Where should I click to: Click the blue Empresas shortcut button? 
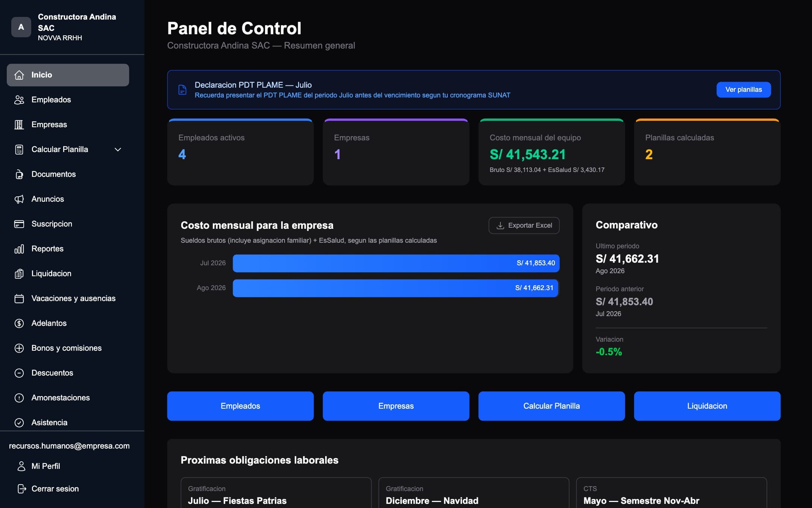[x=396, y=406]
